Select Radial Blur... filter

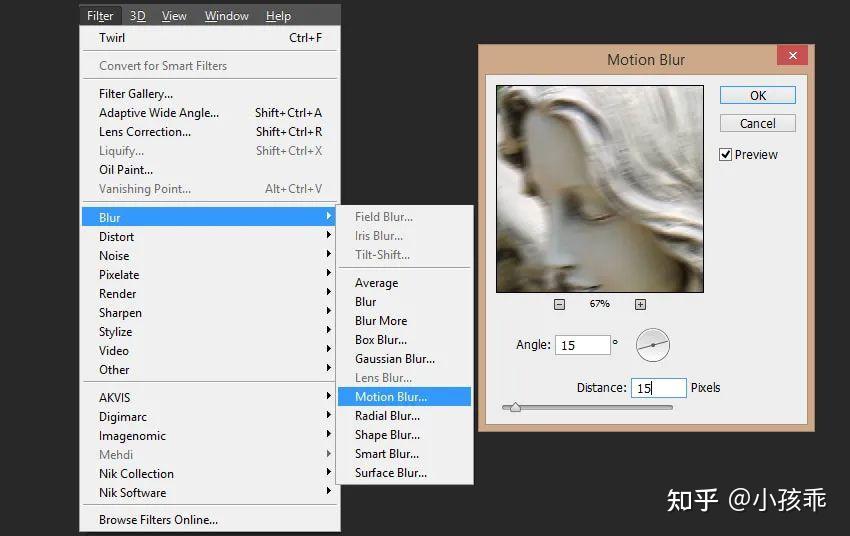(404, 415)
